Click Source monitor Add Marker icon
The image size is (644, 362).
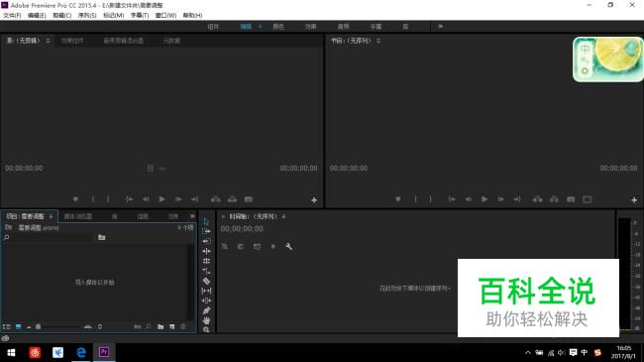tap(75, 199)
